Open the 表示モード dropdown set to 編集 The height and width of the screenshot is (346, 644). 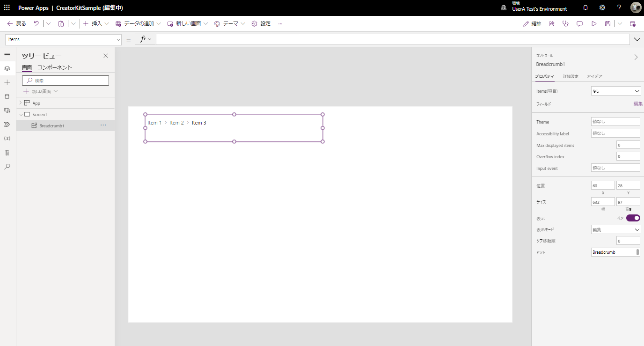tap(615, 229)
